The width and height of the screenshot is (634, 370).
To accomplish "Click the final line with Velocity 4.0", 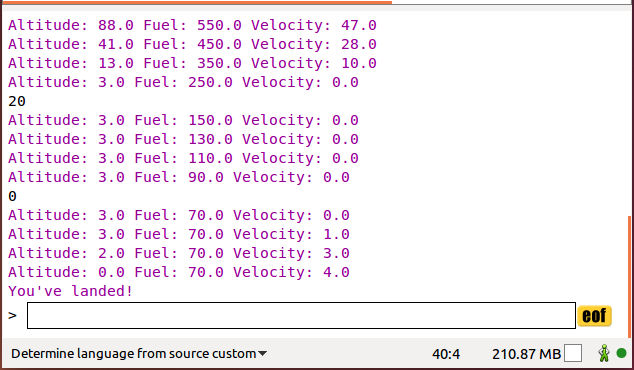I will click(179, 272).
